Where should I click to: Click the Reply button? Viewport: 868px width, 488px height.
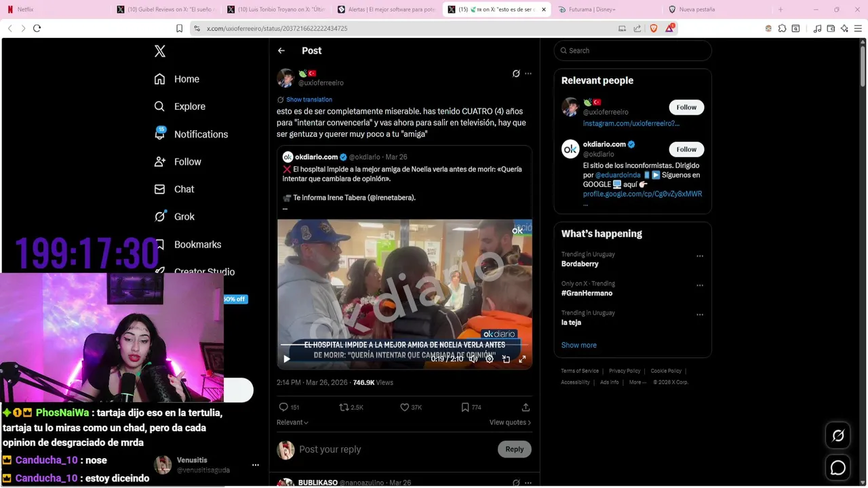pyautogui.click(x=515, y=449)
